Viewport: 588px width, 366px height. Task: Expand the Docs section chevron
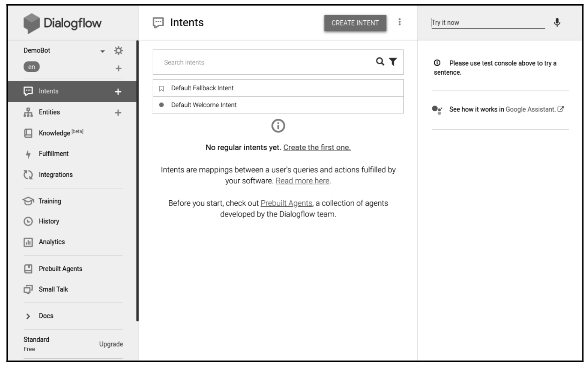click(x=28, y=316)
